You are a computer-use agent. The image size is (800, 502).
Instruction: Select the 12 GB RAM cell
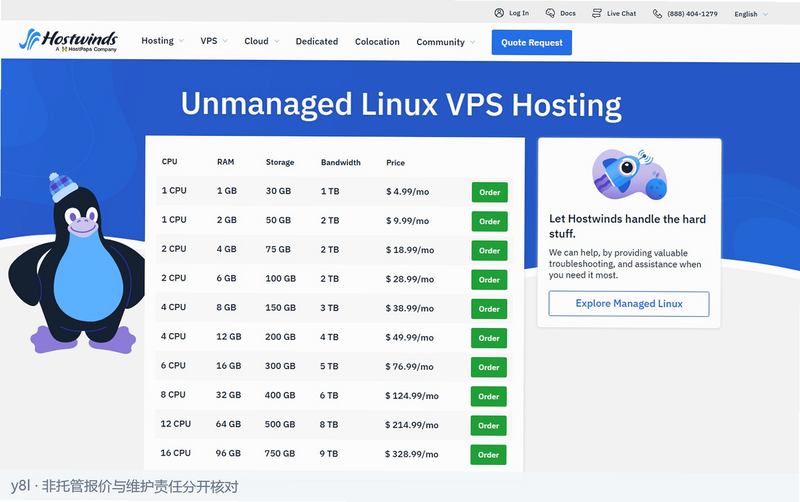(229, 337)
